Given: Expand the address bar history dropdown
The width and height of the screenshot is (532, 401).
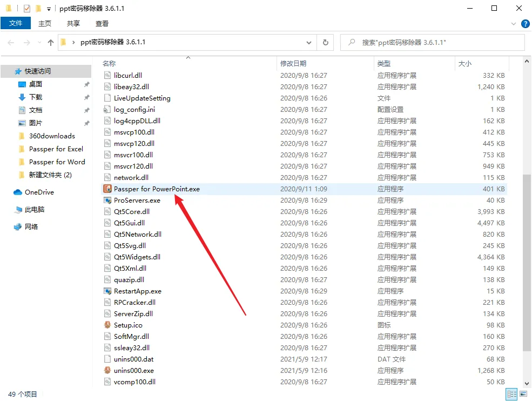Looking at the screenshot, I should pos(308,42).
